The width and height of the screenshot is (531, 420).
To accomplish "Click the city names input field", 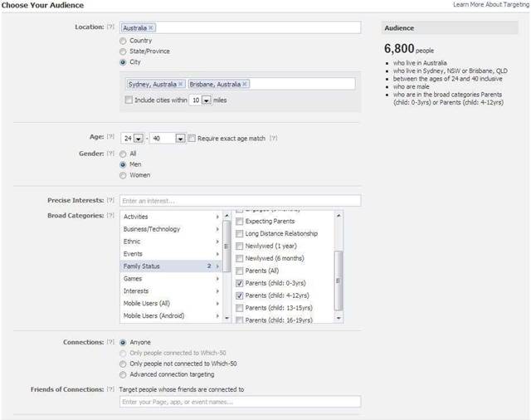I will (240, 84).
